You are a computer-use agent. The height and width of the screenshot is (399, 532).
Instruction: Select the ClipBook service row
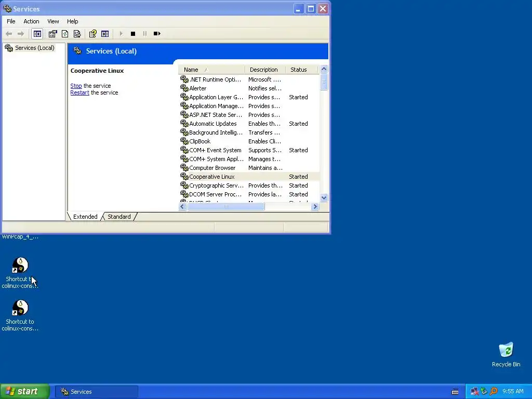[249, 141]
